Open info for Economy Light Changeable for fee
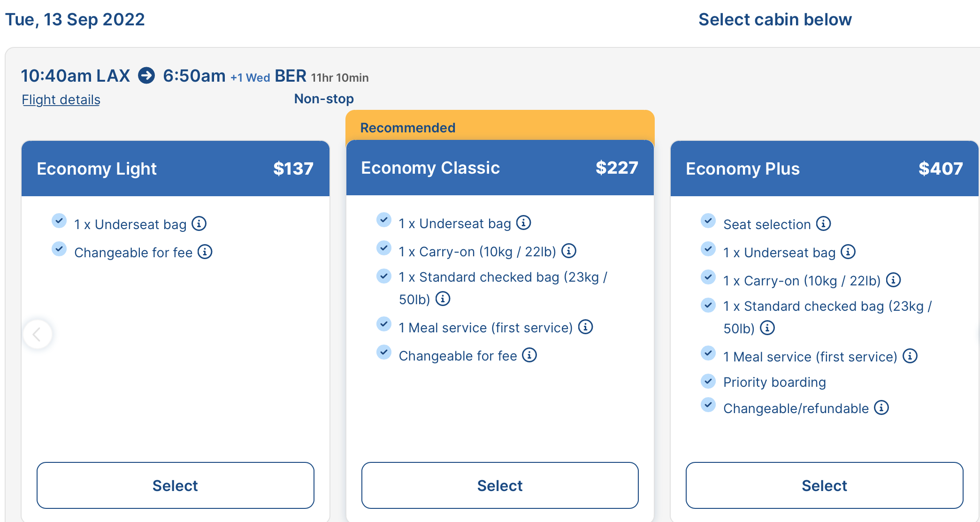The height and width of the screenshot is (522, 980). (205, 252)
